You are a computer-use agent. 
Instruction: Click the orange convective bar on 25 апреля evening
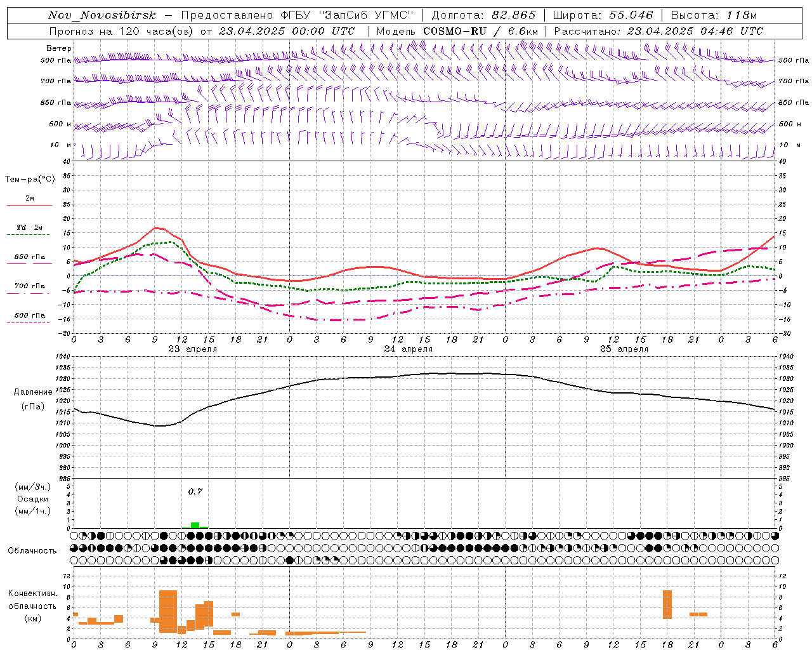(x=667, y=604)
